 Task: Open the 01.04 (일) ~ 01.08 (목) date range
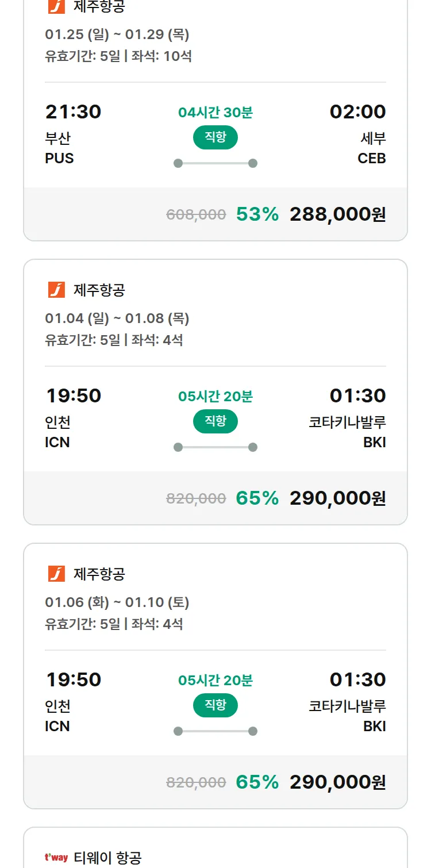point(117,318)
